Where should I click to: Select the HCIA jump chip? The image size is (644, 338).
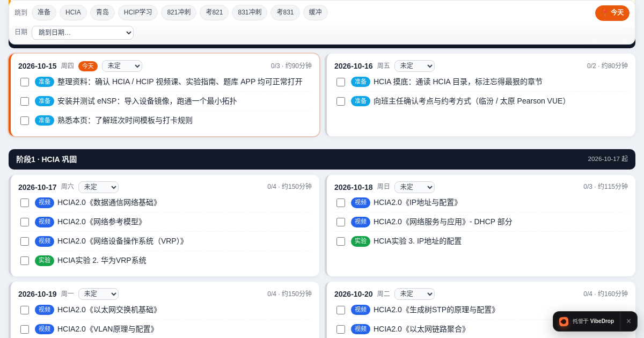click(73, 12)
